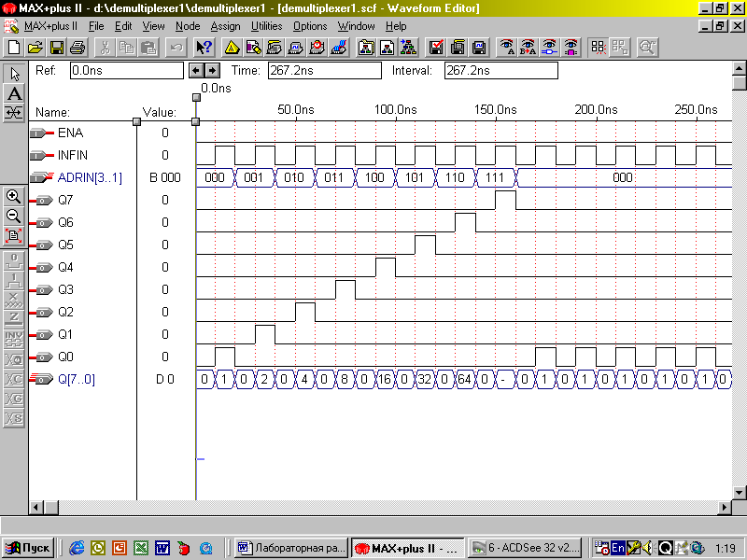Screen dimensions: 747x560
Task: Click the Zoom In magnifier tool
Action: point(14,196)
